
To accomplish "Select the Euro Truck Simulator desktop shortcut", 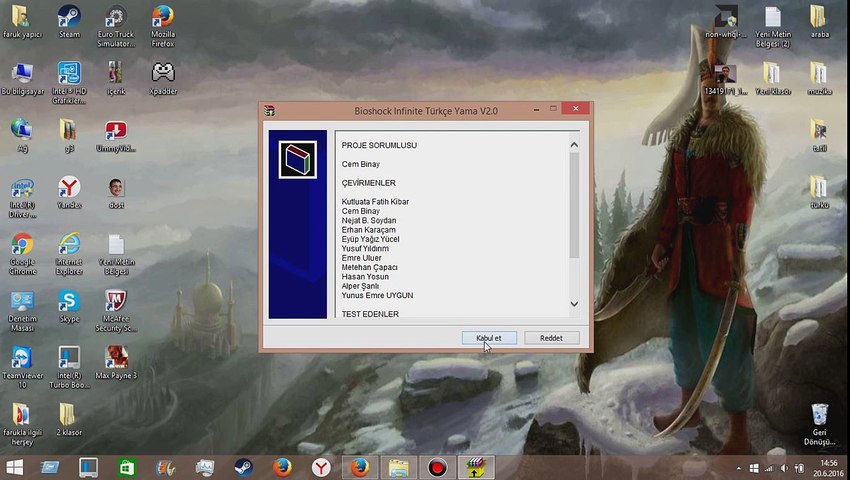I will coord(116,26).
